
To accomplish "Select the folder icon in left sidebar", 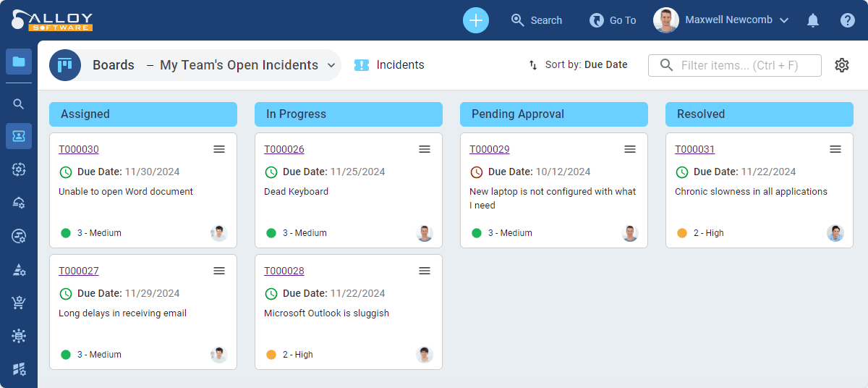I will [x=19, y=62].
